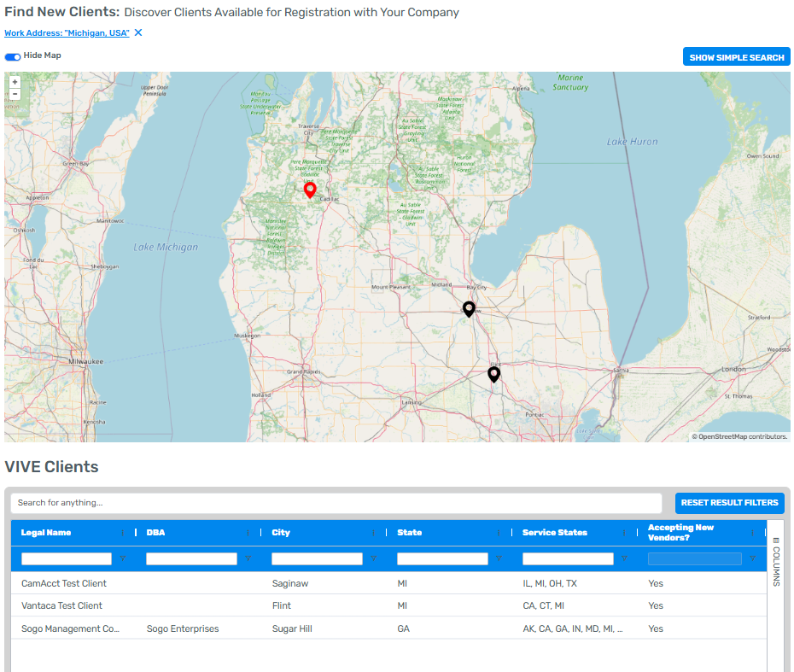This screenshot has width=794, height=672.
Task: Sort by State column header
Action: (410, 533)
